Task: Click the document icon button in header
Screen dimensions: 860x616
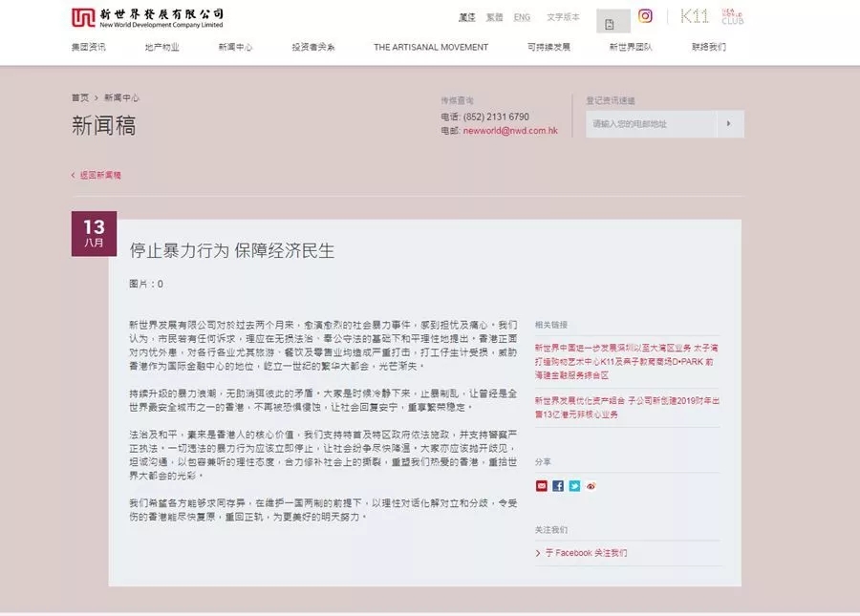Action: tap(613, 22)
